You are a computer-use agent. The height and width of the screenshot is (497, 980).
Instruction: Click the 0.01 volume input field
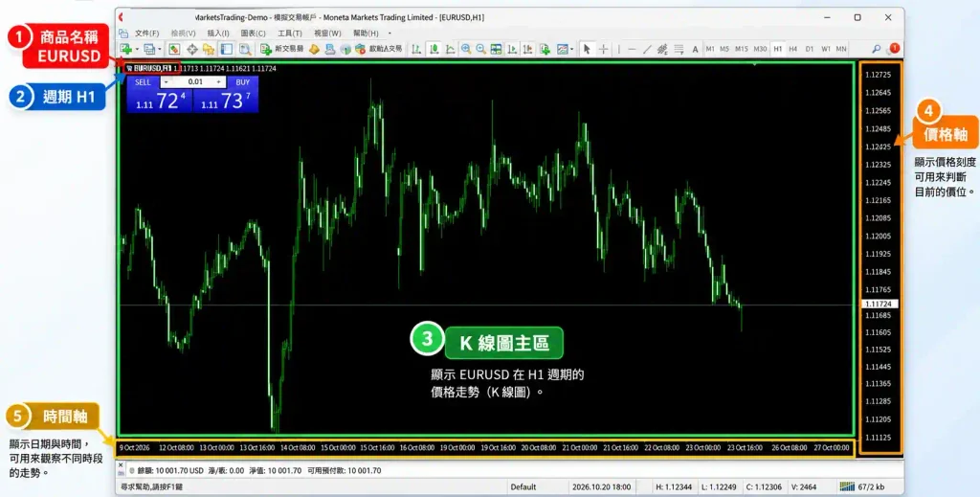click(195, 82)
